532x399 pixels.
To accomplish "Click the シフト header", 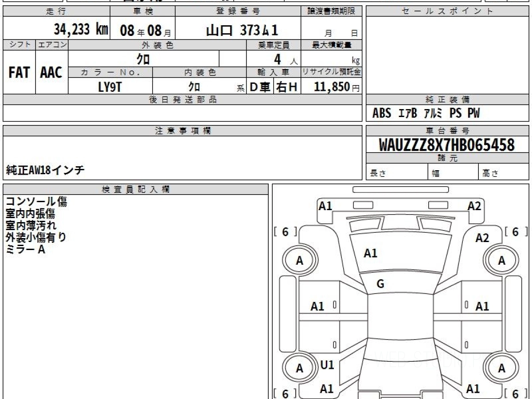I will click(x=19, y=45).
